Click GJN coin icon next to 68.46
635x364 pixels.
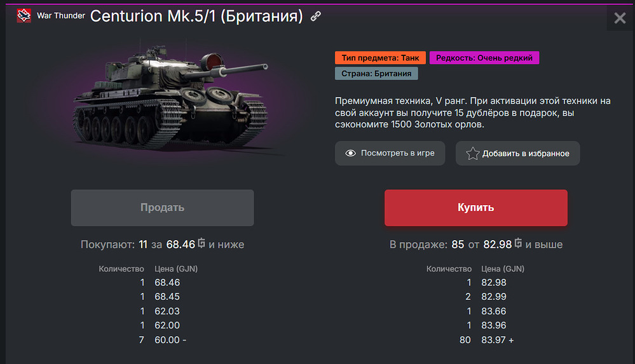201,243
